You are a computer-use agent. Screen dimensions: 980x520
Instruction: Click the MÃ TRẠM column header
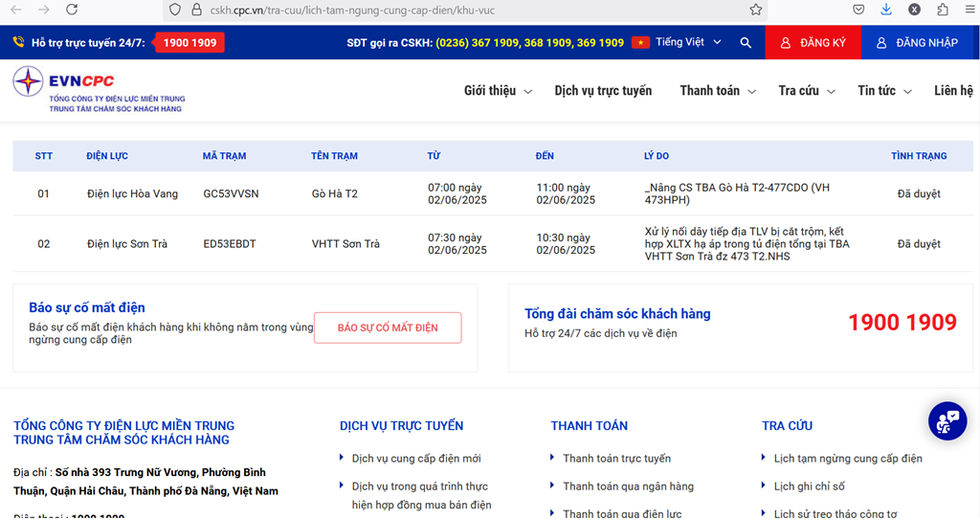[x=224, y=156]
